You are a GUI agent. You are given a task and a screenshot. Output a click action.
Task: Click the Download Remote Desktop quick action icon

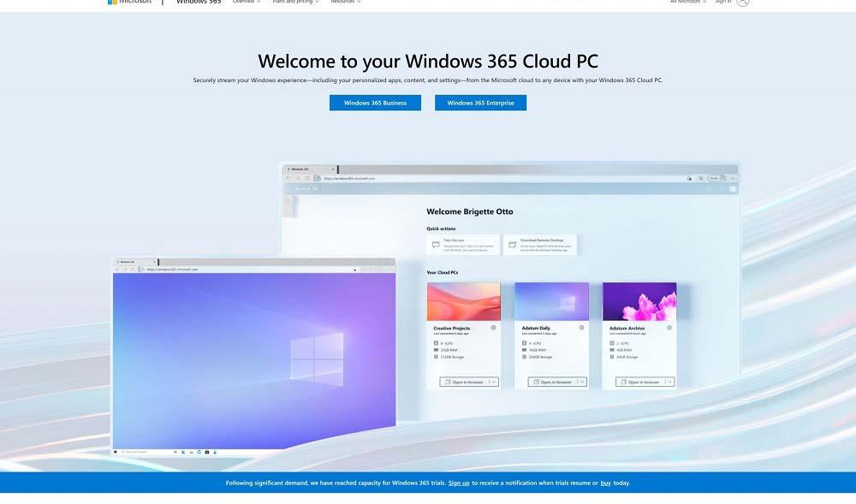click(512, 245)
